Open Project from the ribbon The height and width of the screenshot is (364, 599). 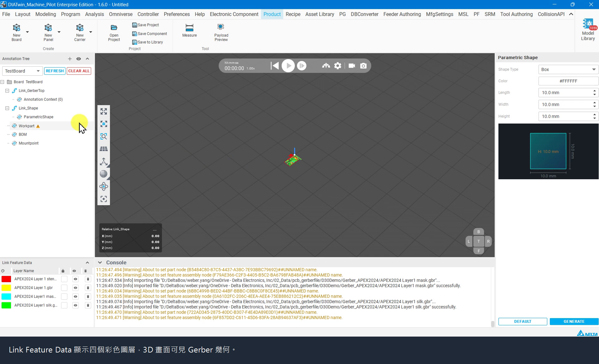coord(114,32)
